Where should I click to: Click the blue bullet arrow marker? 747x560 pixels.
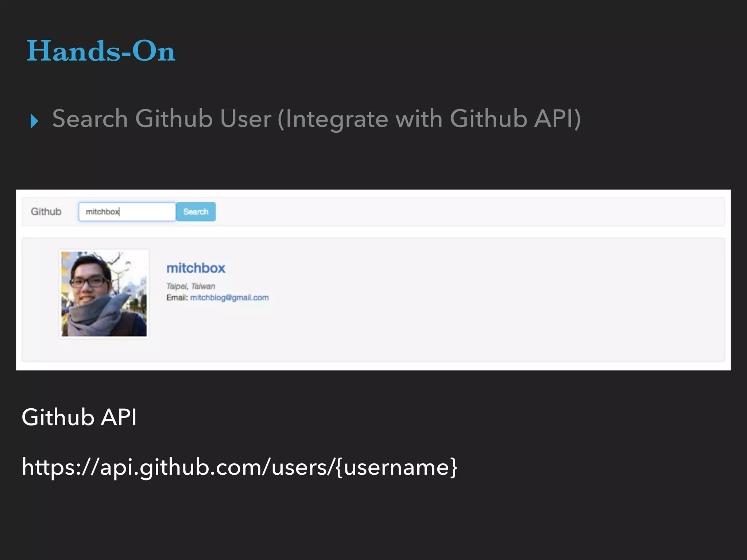34,121
